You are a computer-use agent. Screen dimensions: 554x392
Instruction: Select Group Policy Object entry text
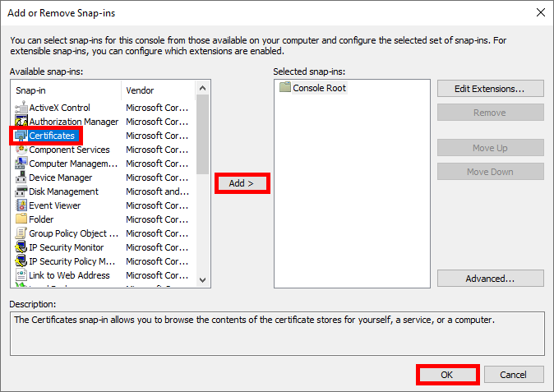click(73, 233)
